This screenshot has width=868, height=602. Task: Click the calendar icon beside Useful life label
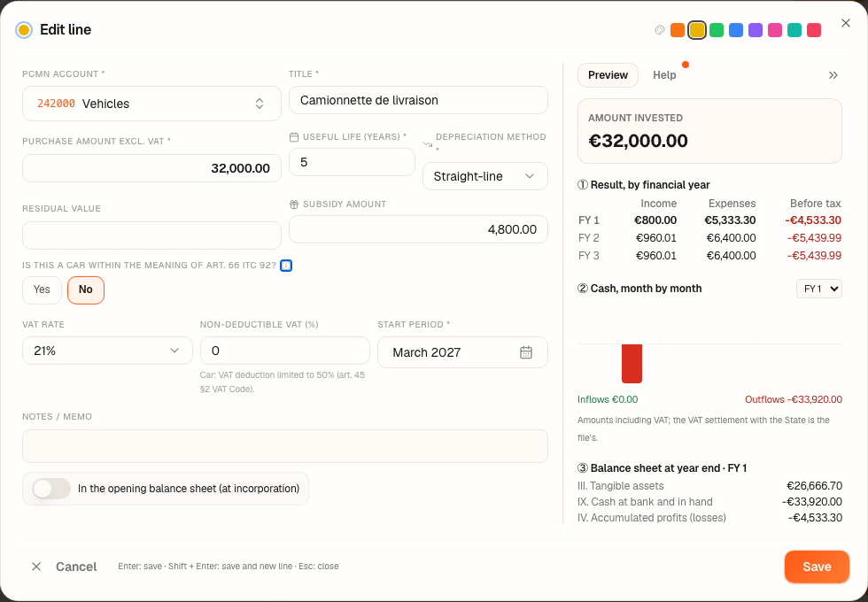click(x=294, y=136)
